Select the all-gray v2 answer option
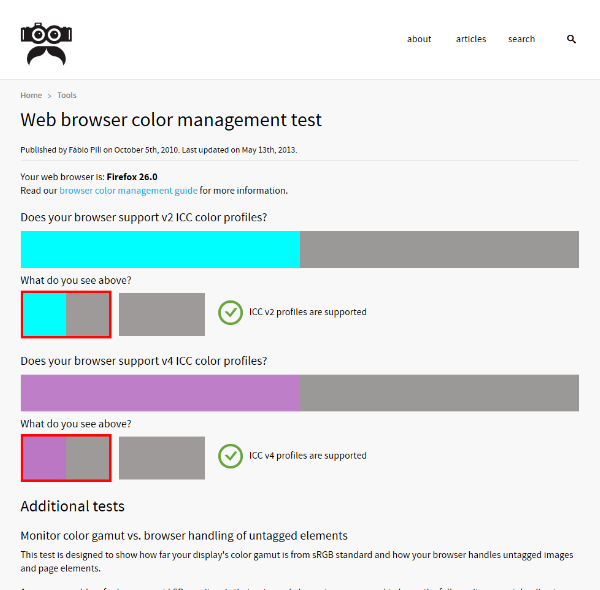This screenshot has width=600, height=590. coord(162,314)
